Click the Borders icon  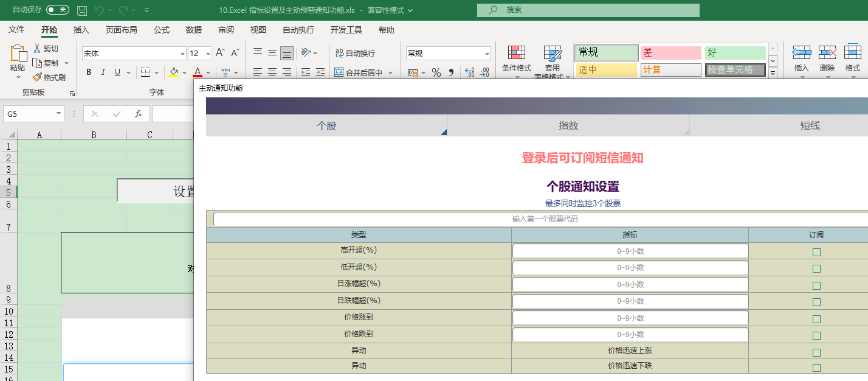pos(145,72)
